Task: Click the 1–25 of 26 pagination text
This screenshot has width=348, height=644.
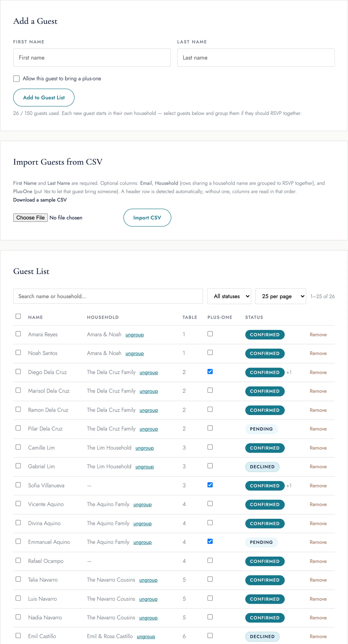Action: (322, 296)
